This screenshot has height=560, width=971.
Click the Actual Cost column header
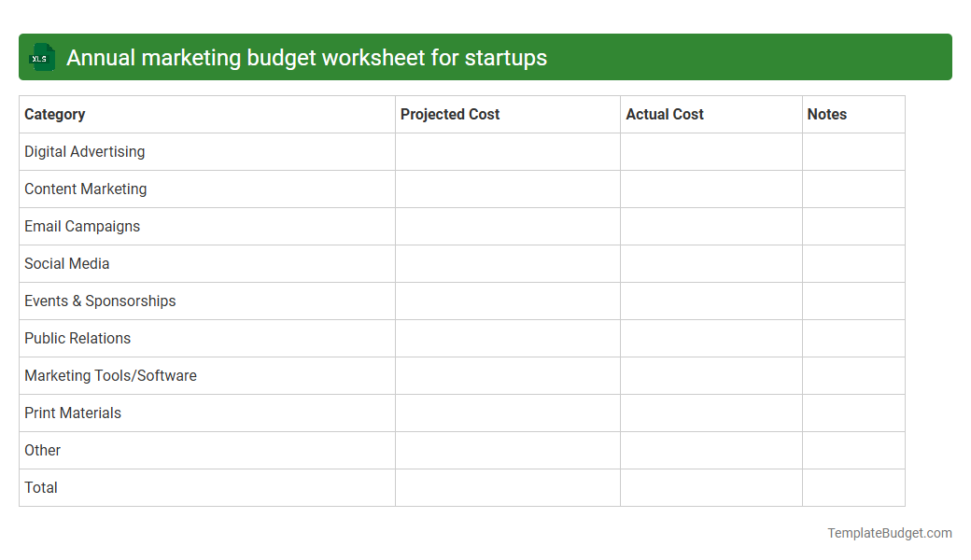coord(665,114)
